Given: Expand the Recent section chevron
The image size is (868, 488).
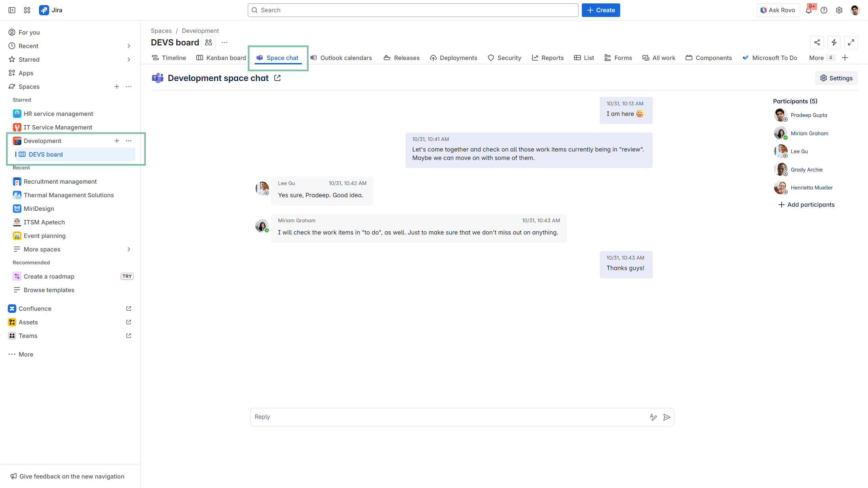Looking at the screenshot, I should [129, 46].
